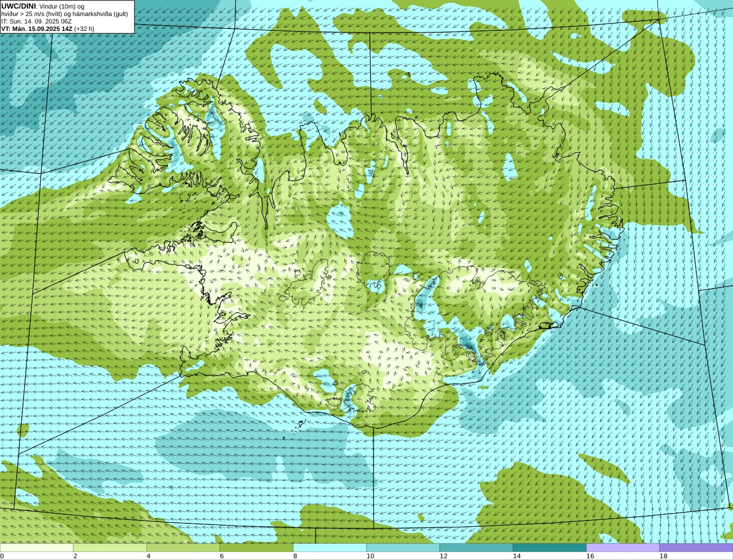Click the legend tick label '8'
733x560 pixels.
[x=295, y=556]
